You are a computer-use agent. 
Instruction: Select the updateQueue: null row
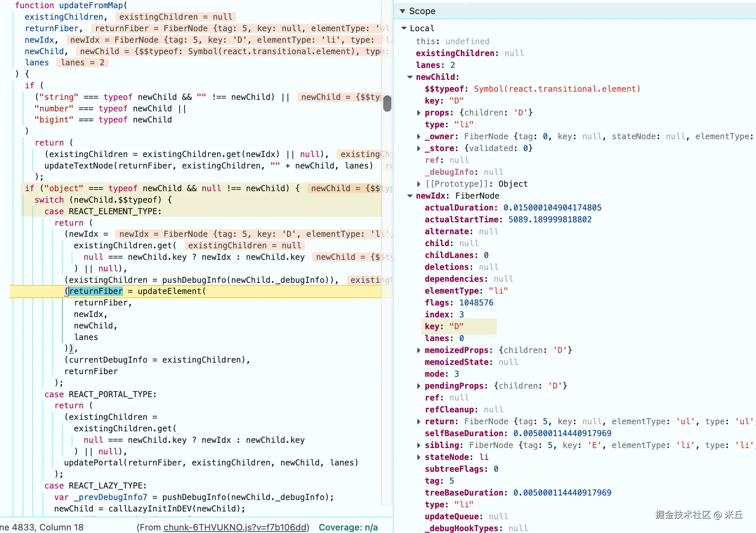[x=466, y=516]
